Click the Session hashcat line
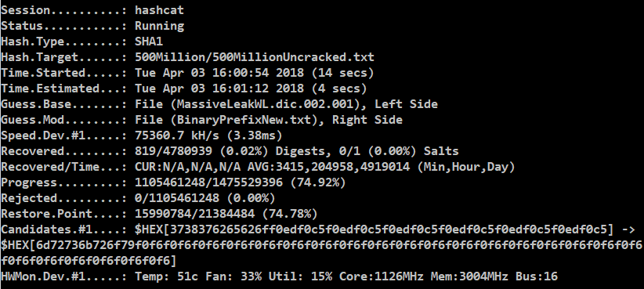The image size is (644, 289). [x=92, y=10]
